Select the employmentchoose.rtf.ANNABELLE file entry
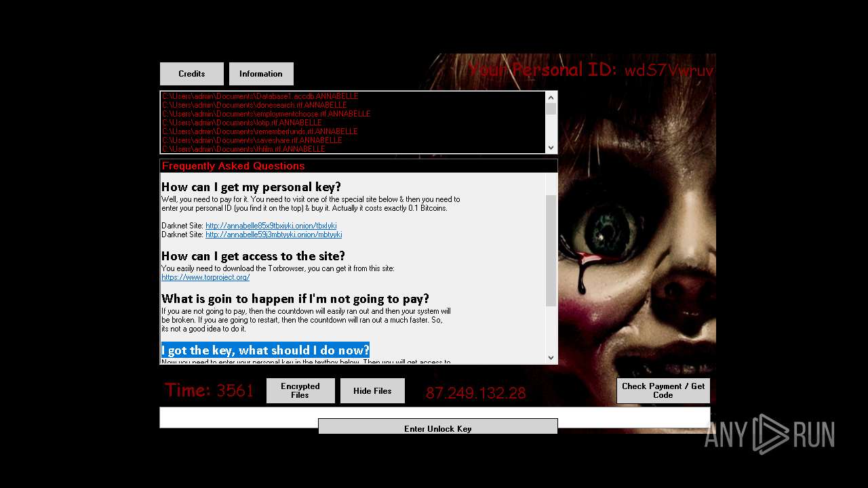Image resolution: width=868 pixels, height=488 pixels. (267, 114)
